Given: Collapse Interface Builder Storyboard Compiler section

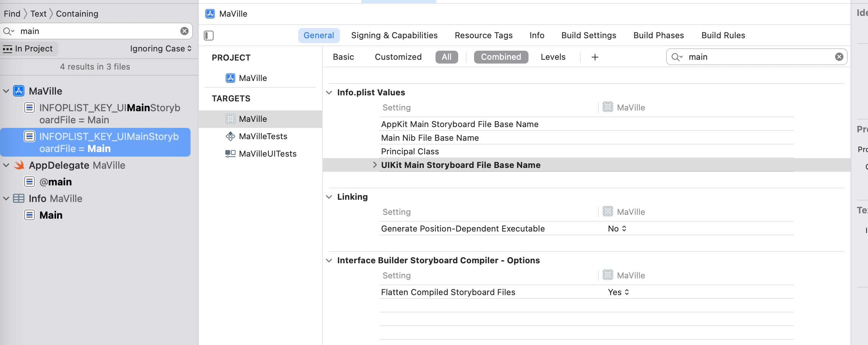Looking at the screenshot, I should point(329,260).
